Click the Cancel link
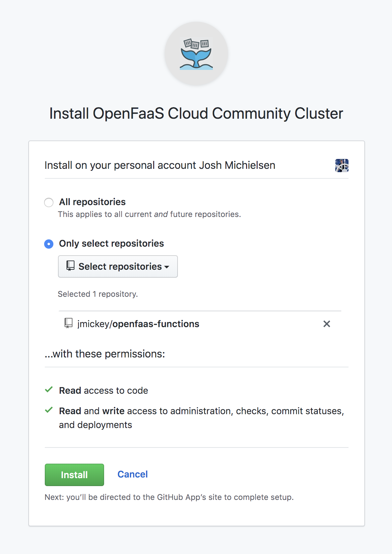The image size is (392, 554). point(133,474)
